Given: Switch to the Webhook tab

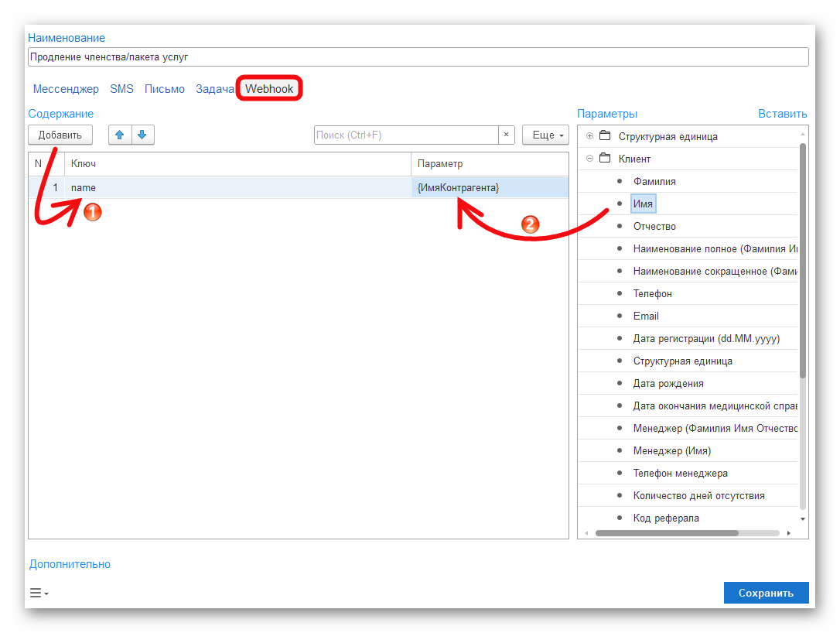Looking at the screenshot, I should click(269, 89).
